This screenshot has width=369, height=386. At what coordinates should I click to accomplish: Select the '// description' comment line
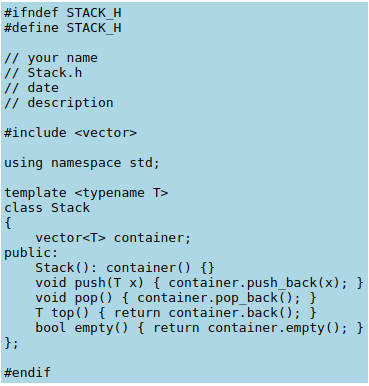coord(59,103)
